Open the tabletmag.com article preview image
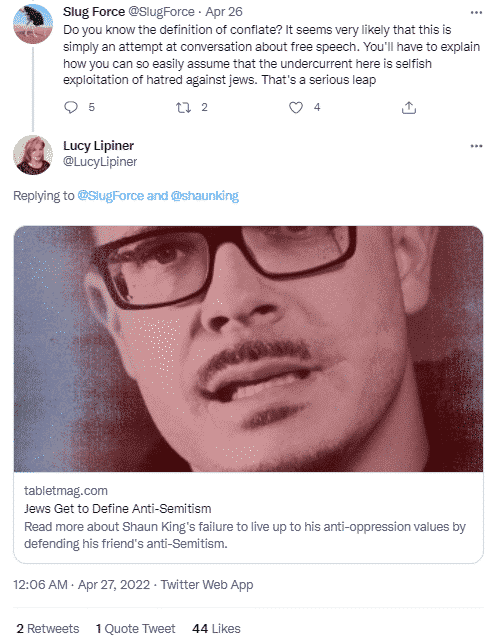The image size is (495, 637). tap(248, 349)
